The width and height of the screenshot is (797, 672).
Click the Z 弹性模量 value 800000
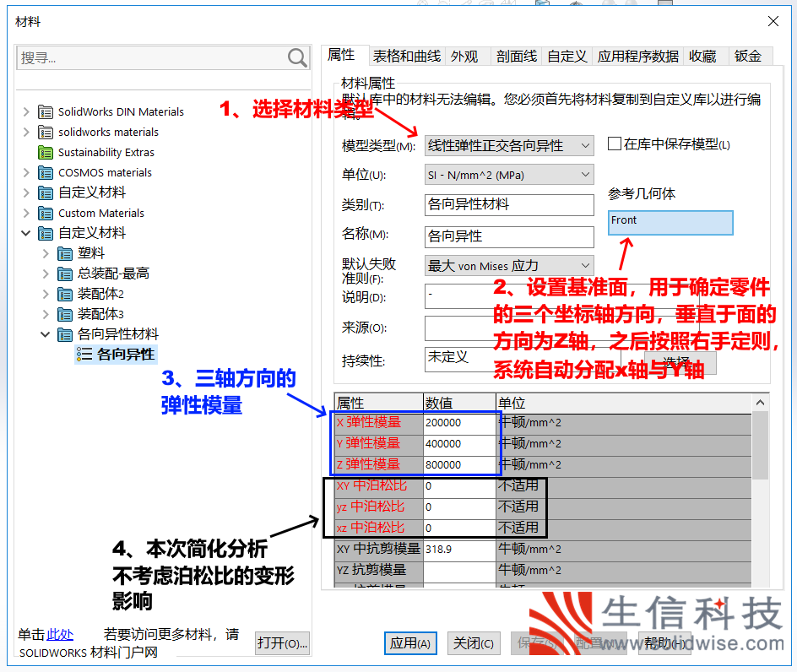[459, 464]
